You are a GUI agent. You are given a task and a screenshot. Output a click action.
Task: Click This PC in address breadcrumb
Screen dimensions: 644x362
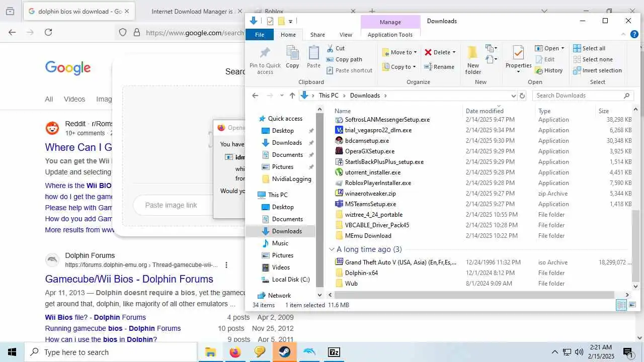click(x=329, y=96)
